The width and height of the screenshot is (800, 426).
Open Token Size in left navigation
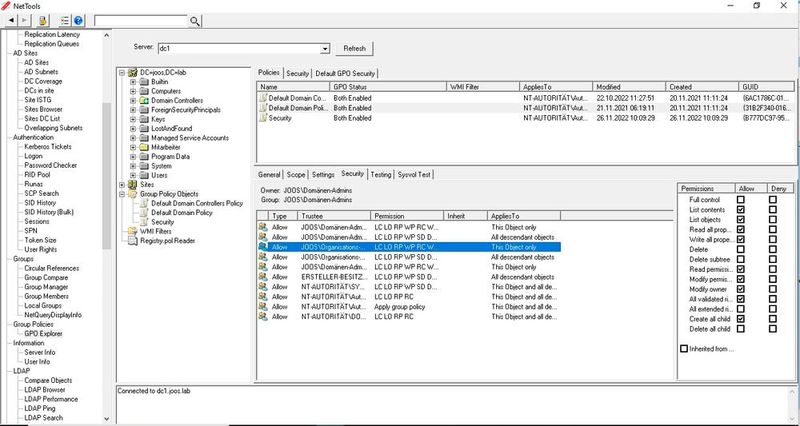pos(40,240)
